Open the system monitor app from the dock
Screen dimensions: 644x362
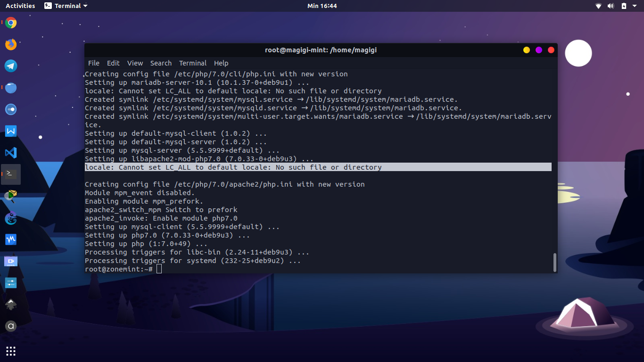(x=10, y=239)
